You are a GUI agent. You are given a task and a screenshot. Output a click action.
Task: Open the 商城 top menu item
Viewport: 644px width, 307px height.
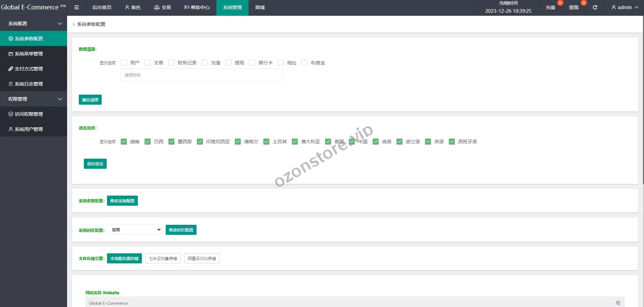coord(260,7)
